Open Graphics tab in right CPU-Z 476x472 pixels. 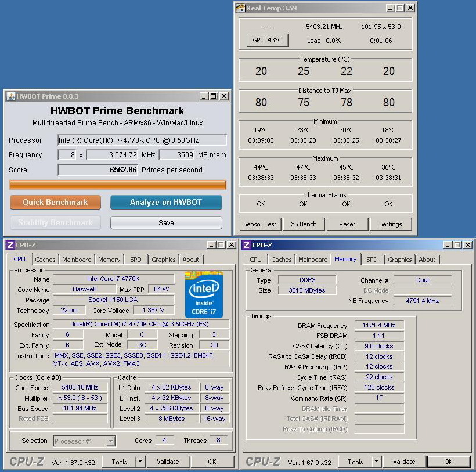tap(400, 260)
